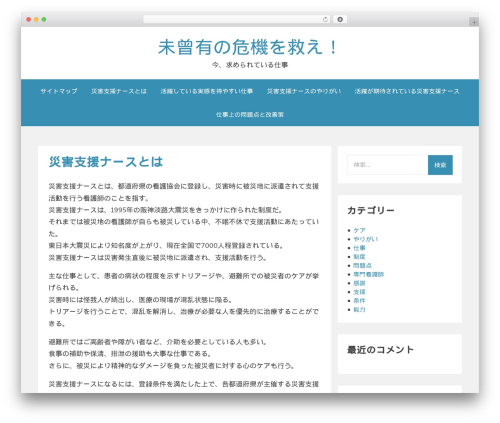Screen dimensions: 500x423
Task: Click line starting 主な仕事として
Action: point(184,276)
